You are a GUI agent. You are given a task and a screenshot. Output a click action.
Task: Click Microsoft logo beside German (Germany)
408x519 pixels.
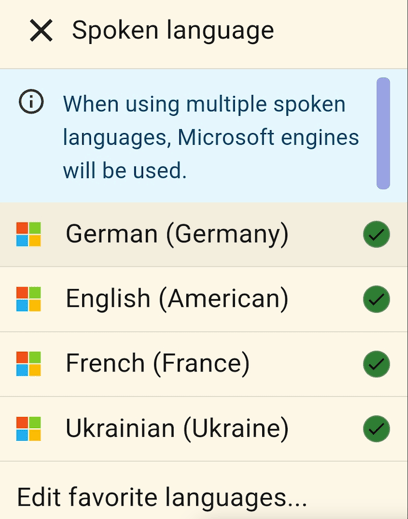click(x=29, y=234)
